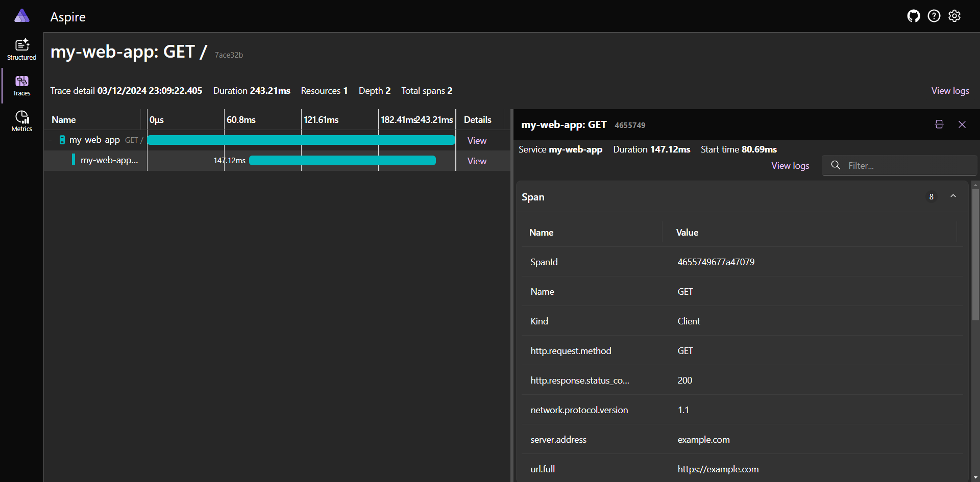Toggle the details panel orientation icon
The height and width of the screenshot is (482, 980).
pos(939,124)
